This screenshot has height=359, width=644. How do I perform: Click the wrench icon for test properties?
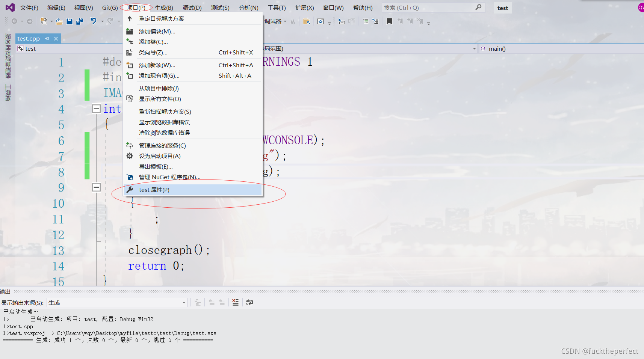(x=130, y=190)
